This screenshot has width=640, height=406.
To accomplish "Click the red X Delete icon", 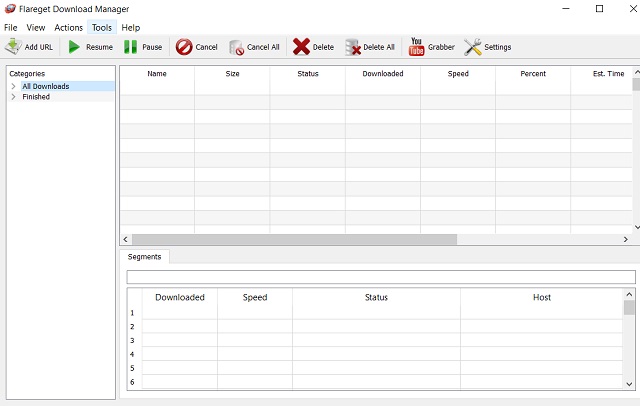I will point(301,47).
